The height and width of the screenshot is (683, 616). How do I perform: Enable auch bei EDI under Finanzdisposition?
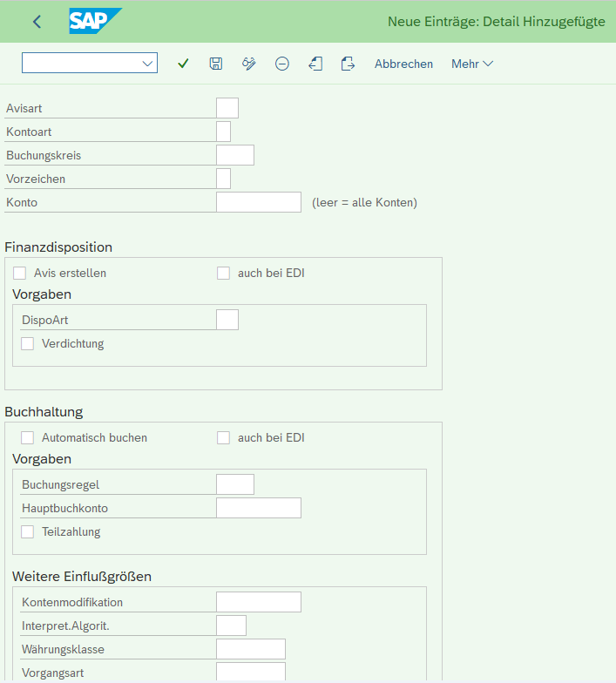click(x=224, y=274)
